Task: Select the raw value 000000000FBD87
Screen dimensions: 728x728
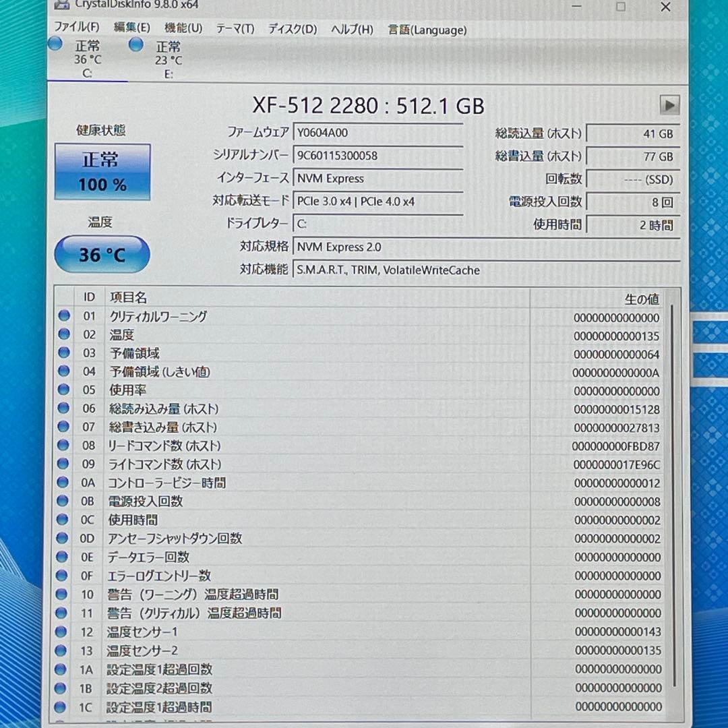Action: 616,446
